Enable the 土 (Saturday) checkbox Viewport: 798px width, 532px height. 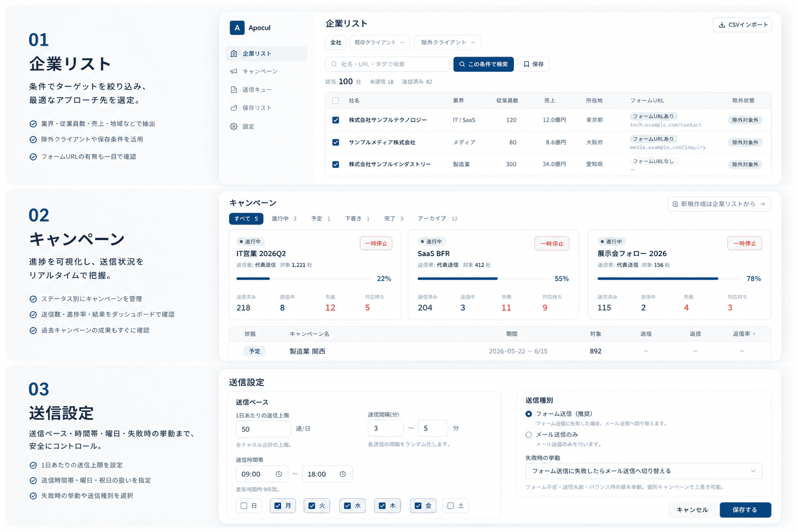click(x=451, y=506)
